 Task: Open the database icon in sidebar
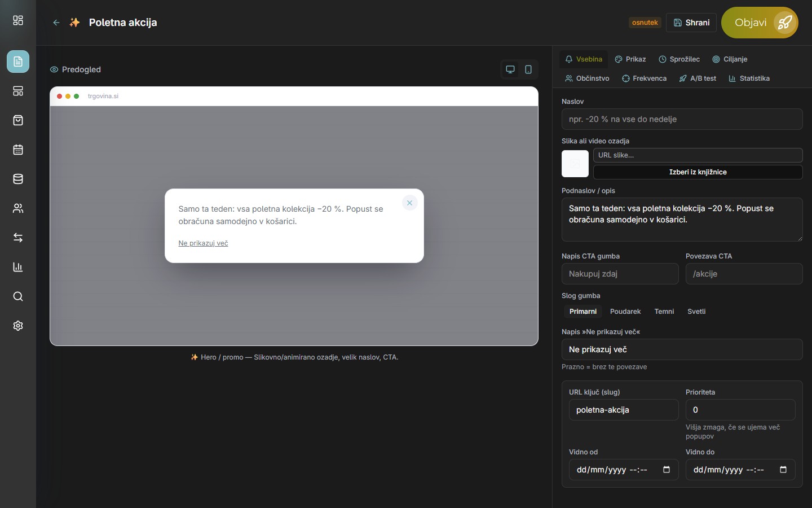[18, 179]
